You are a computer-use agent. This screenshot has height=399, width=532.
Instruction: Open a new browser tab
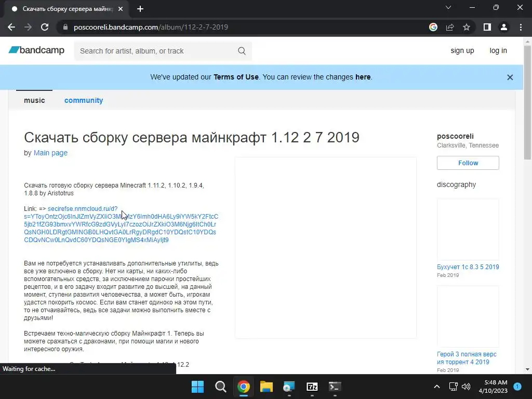click(x=140, y=9)
